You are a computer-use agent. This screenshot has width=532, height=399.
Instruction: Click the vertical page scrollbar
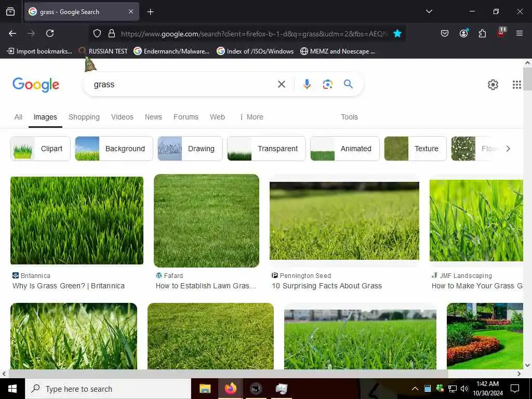[527, 79]
